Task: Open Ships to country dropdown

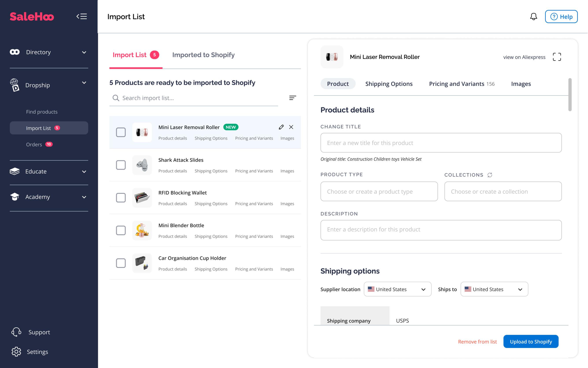Action: 494,289
